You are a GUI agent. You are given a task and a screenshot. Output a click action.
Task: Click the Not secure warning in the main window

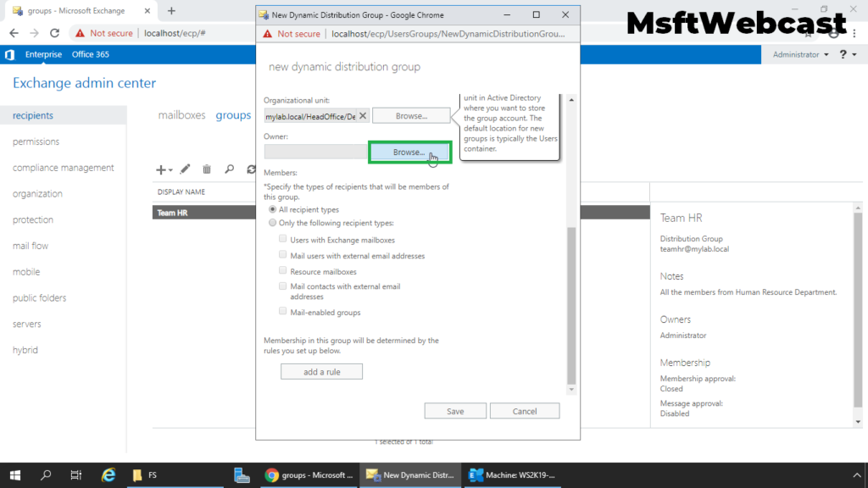(x=104, y=33)
